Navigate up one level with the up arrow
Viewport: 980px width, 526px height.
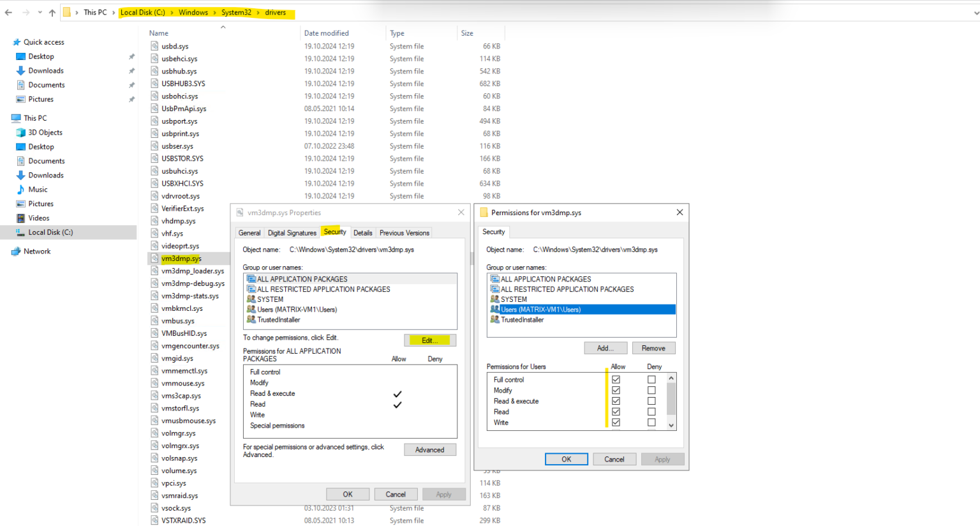(52, 11)
